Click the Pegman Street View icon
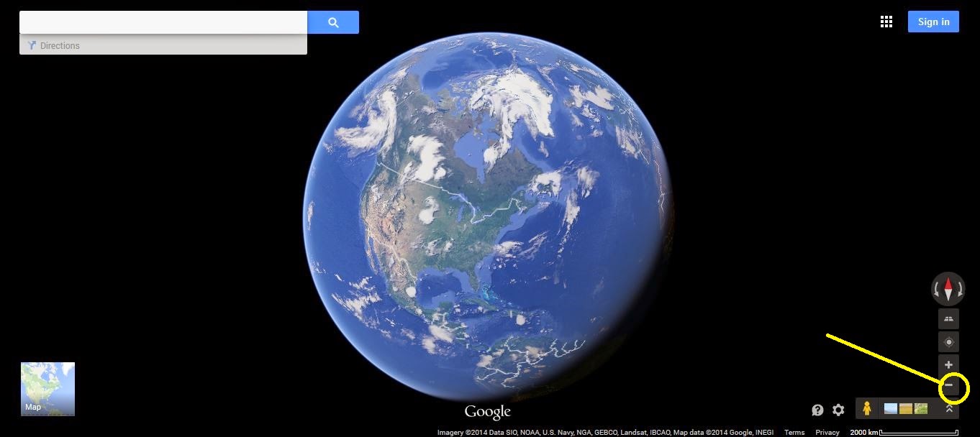This screenshot has height=437, width=980. point(867,409)
